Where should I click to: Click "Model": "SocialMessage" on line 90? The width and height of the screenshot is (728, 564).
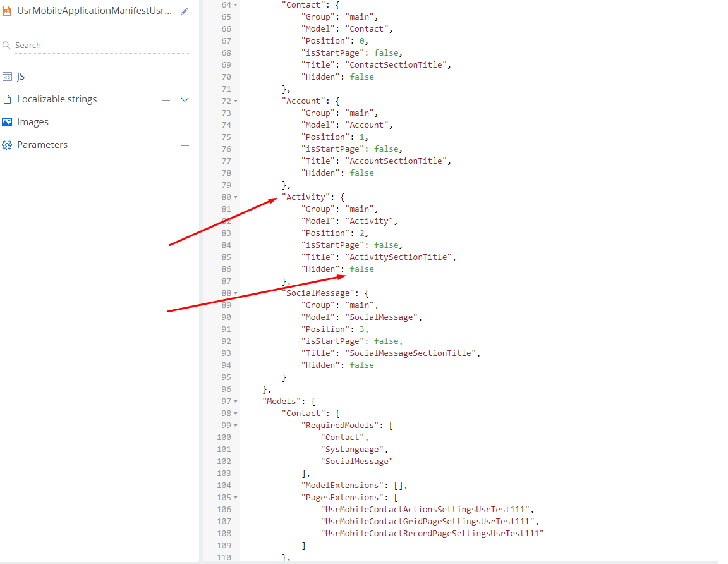[x=361, y=317]
